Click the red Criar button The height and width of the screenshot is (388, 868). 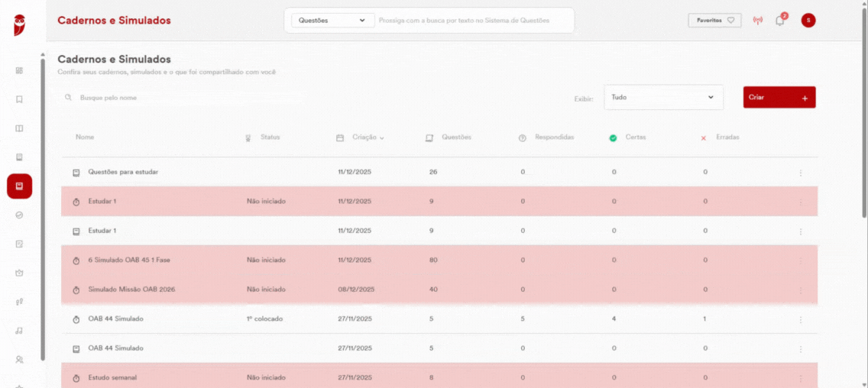click(x=779, y=98)
